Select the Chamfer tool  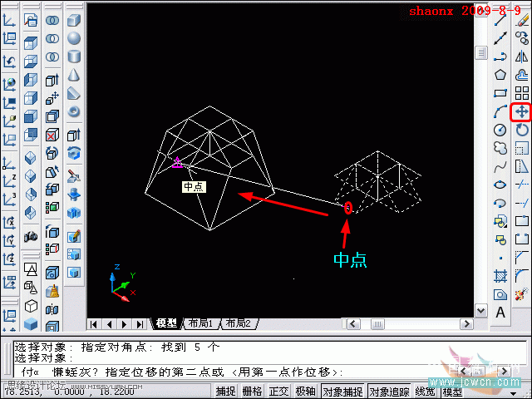[522, 258]
